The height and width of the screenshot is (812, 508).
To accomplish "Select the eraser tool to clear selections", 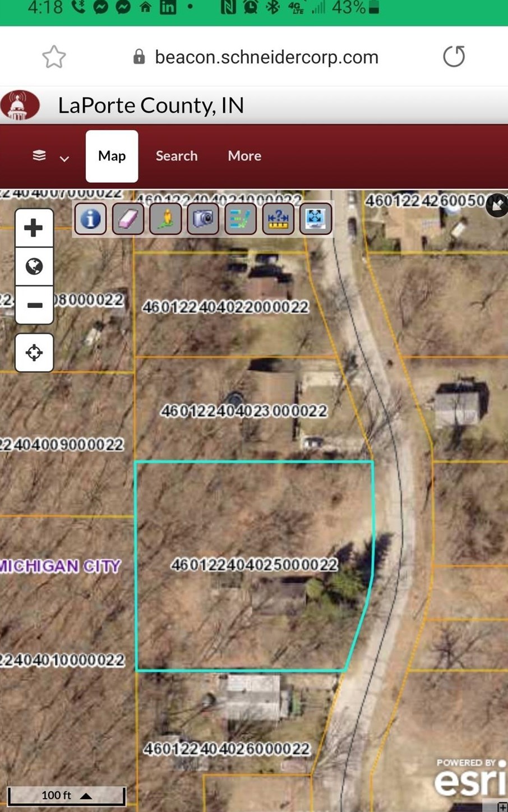I will pyautogui.click(x=128, y=219).
